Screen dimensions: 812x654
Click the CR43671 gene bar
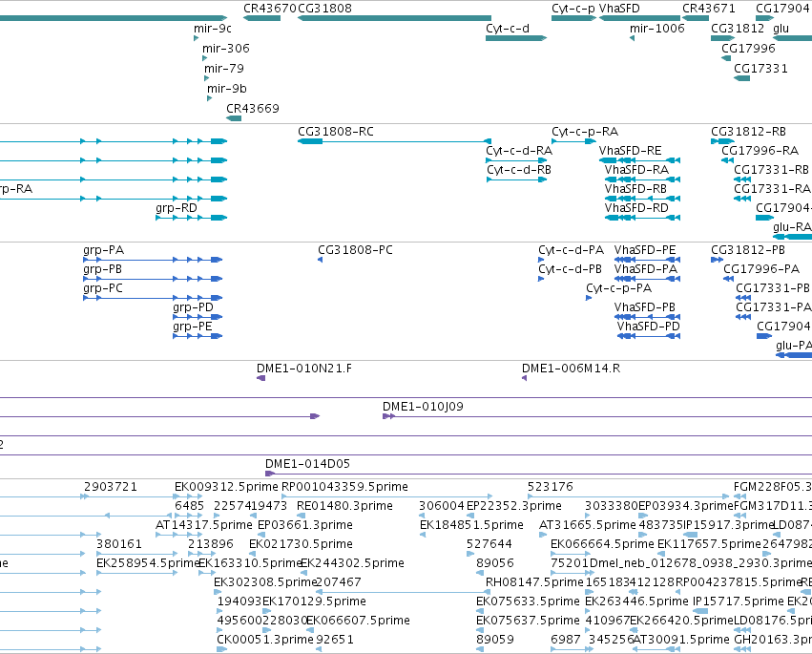(x=696, y=18)
